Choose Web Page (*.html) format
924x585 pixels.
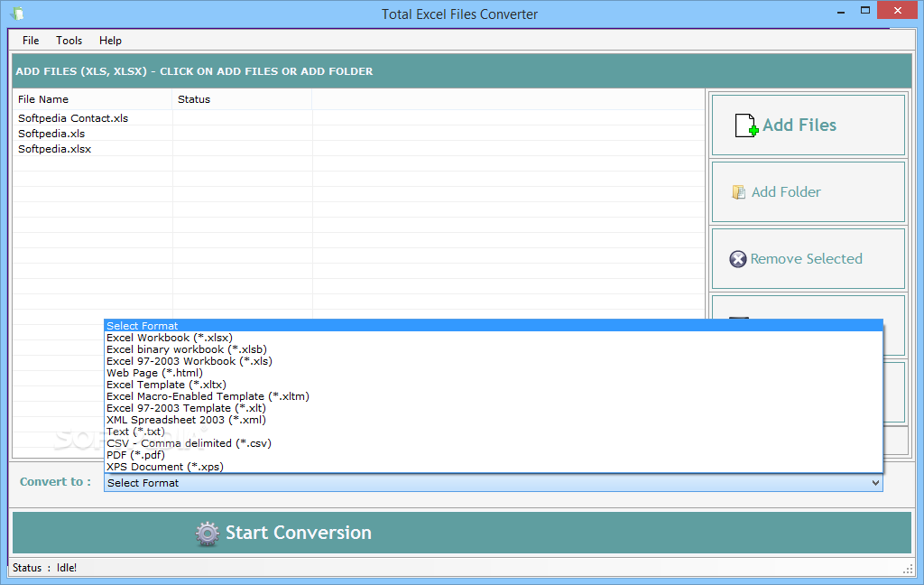click(x=494, y=373)
